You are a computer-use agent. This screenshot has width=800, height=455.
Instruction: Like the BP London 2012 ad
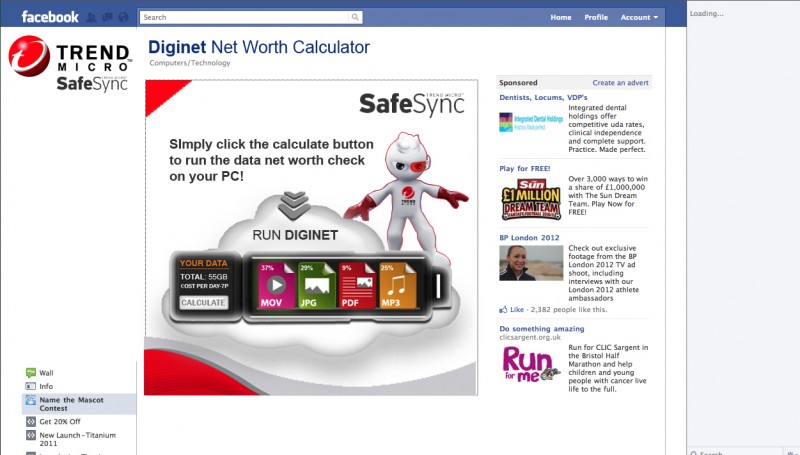(x=517, y=309)
